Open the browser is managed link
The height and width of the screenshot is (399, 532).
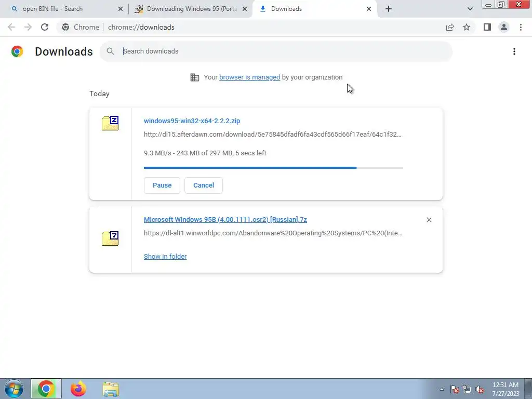click(250, 77)
